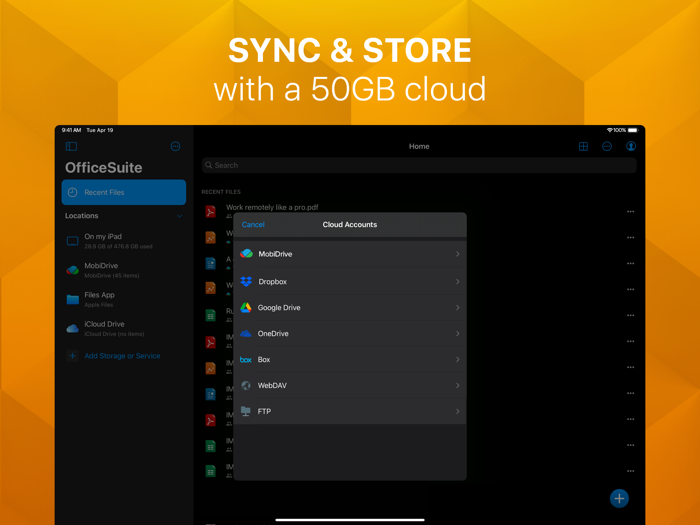Image resolution: width=700 pixels, height=525 pixels.
Task: Open Recent Files in sidebar
Action: 124,192
